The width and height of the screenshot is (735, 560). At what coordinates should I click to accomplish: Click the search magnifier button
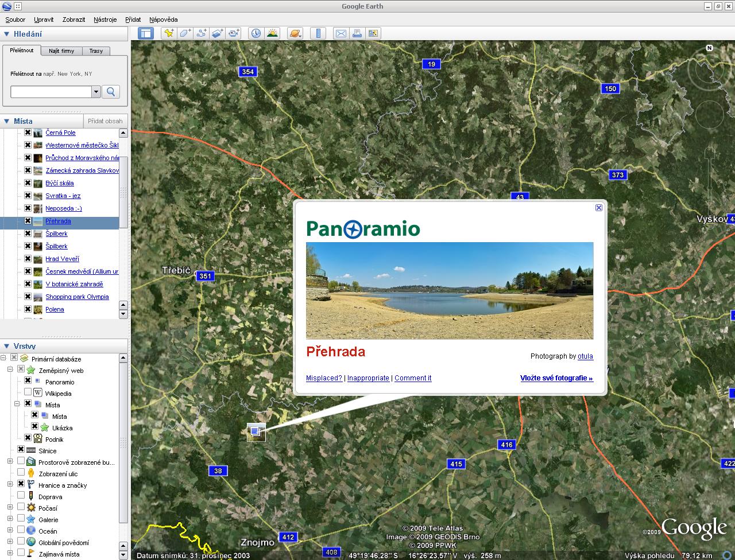point(111,92)
